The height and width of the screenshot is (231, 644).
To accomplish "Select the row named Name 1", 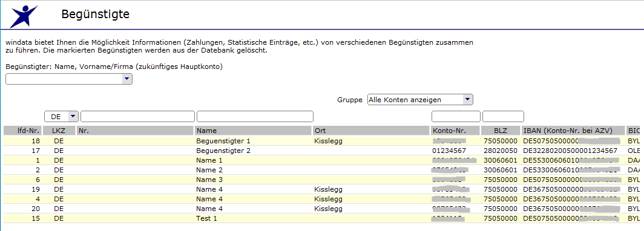I will click(x=322, y=160).
